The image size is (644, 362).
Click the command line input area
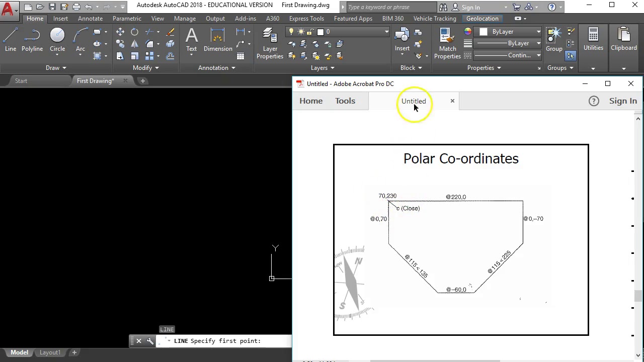[225, 341]
